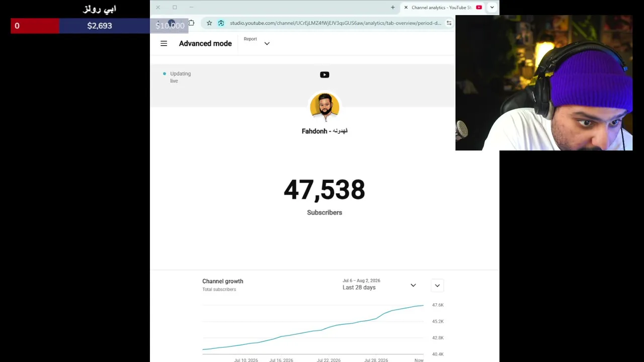644x362 pixels.
Task: Click the Subscribers label under the count
Action: (x=325, y=213)
